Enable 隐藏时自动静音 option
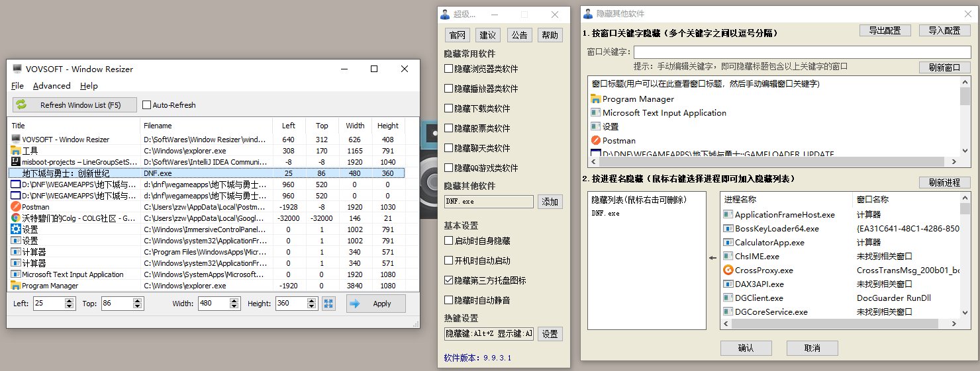The image size is (980, 371). click(449, 300)
